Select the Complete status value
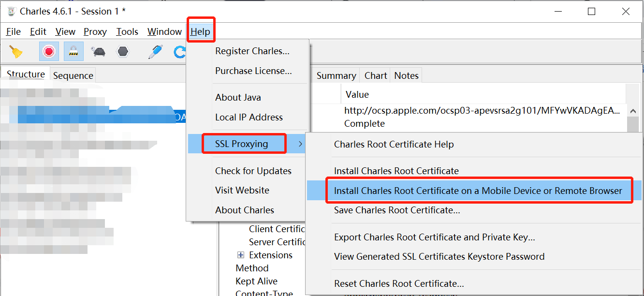The width and height of the screenshot is (644, 296). 365,124
